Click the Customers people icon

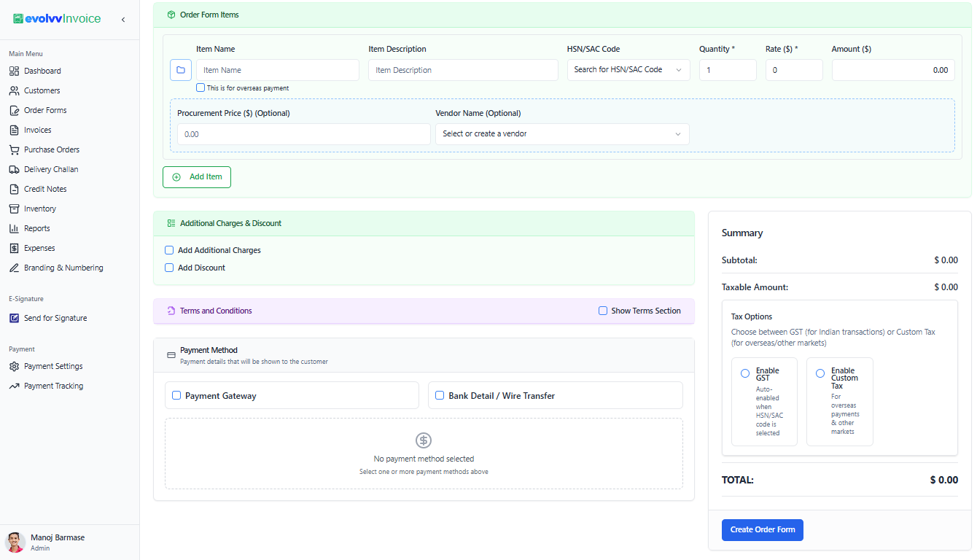[x=14, y=90]
